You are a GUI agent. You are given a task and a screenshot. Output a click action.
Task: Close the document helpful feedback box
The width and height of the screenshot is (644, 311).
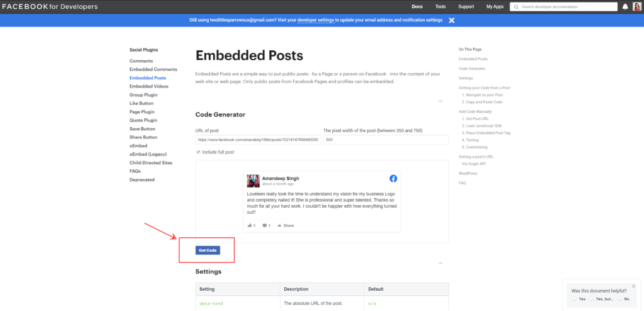point(633,286)
